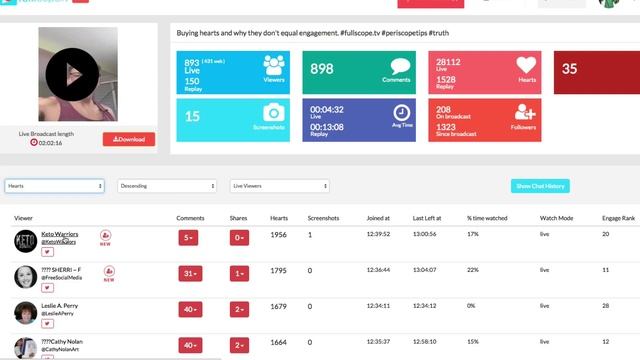Click the Comments column header

pyautogui.click(x=190, y=218)
